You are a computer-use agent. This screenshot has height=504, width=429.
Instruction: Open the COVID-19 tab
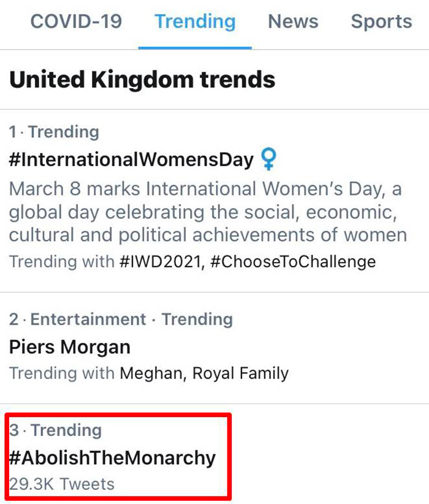(76, 21)
